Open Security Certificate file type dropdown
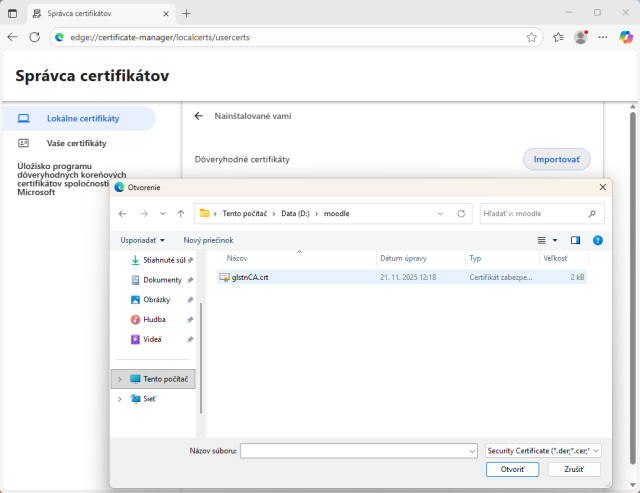640x493 pixels. click(x=543, y=451)
